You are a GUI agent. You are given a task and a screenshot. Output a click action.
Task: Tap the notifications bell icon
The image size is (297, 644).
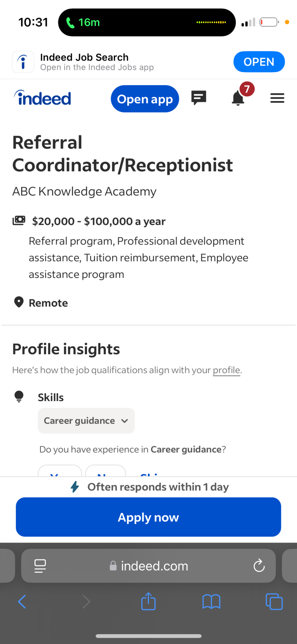(x=238, y=98)
